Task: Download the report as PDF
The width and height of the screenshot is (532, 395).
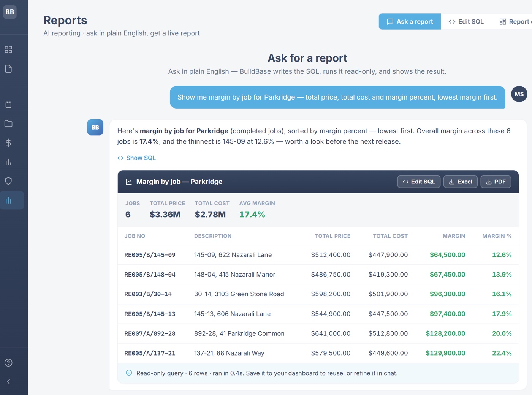Action: point(496,182)
